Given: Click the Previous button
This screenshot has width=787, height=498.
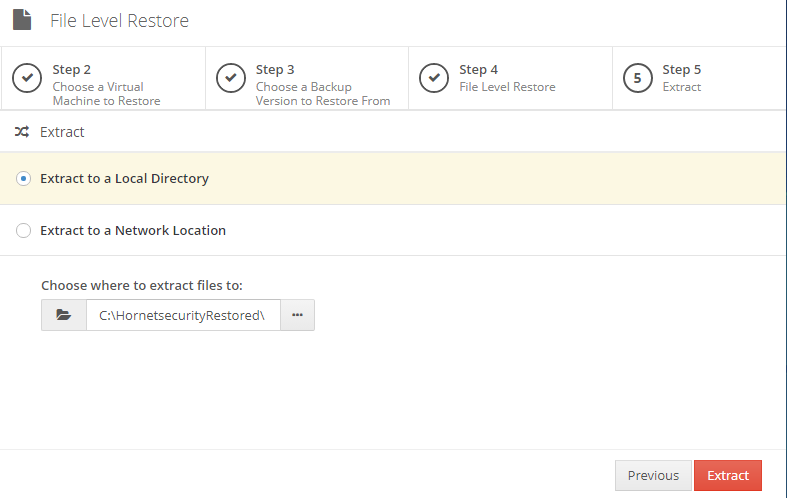Looking at the screenshot, I should click(x=653, y=475).
